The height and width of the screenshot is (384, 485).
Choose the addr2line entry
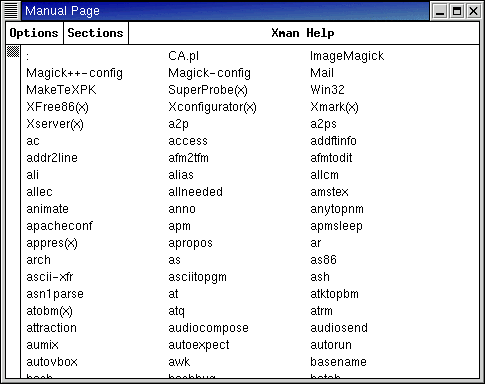coord(52,158)
